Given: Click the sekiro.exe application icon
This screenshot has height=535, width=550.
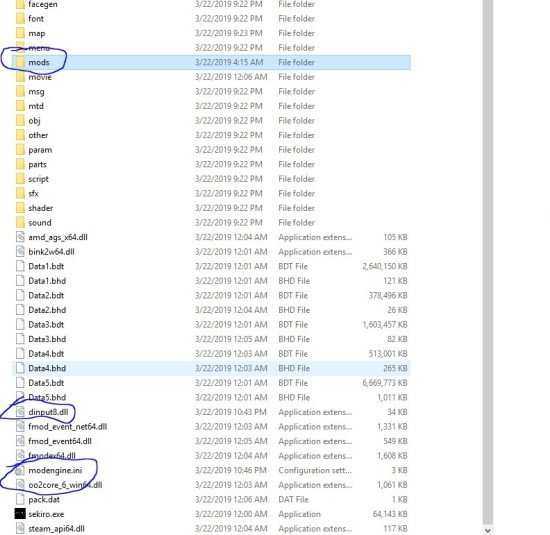Looking at the screenshot, I should (x=20, y=514).
